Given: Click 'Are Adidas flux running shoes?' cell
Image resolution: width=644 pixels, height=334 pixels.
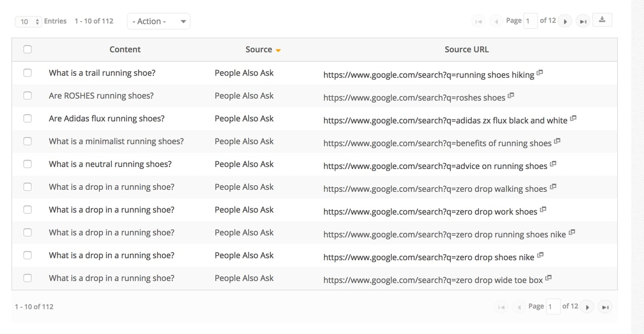Looking at the screenshot, I should click(107, 118).
